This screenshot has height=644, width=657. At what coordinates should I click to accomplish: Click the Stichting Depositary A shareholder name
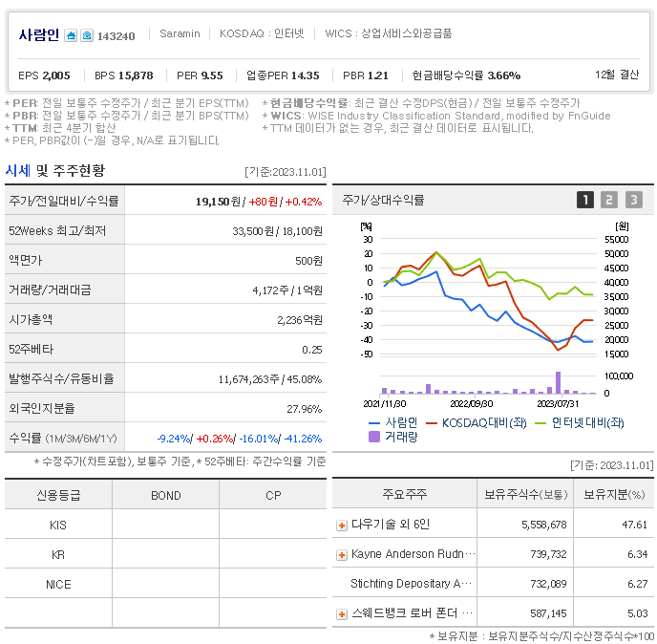(x=412, y=583)
